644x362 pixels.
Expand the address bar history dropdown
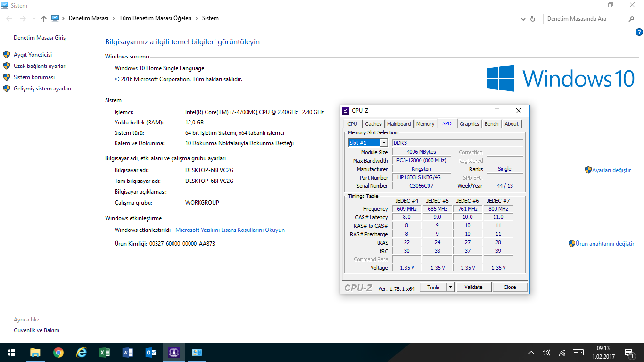523,19
